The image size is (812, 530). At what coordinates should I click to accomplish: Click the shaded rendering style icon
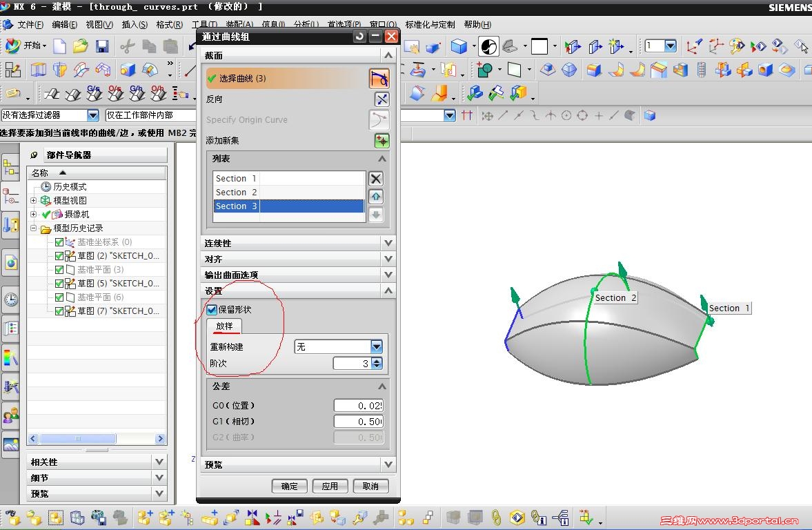point(488,47)
